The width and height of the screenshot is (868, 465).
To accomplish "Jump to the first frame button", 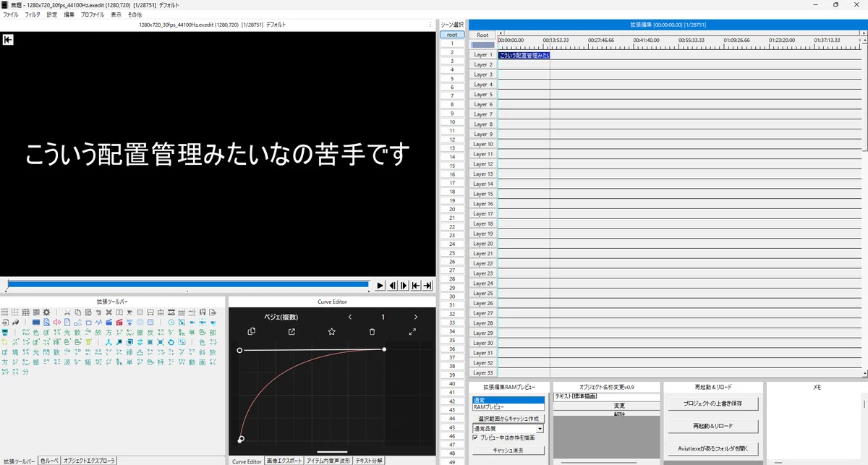I will (416, 286).
